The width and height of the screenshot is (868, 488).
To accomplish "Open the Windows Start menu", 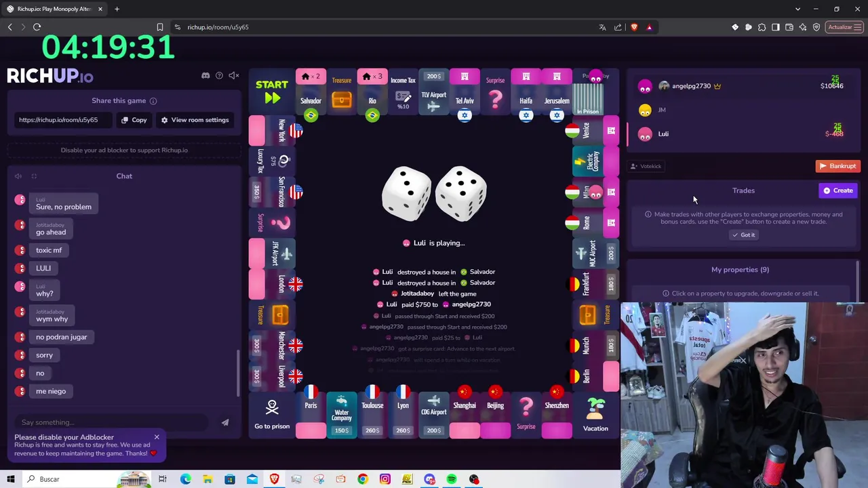I will (10, 479).
